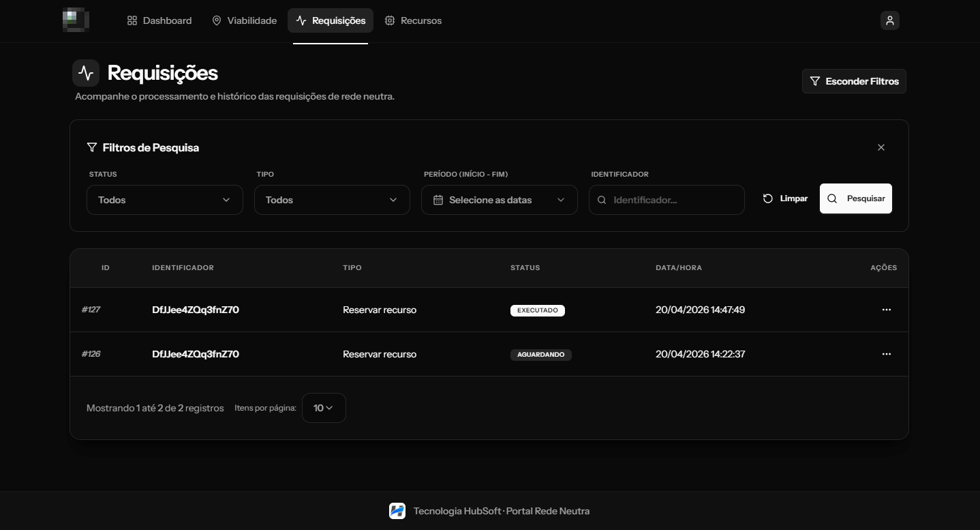The width and height of the screenshot is (980, 530).
Task: Open actions menu for request #126
Action: pyautogui.click(x=886, y=354)
